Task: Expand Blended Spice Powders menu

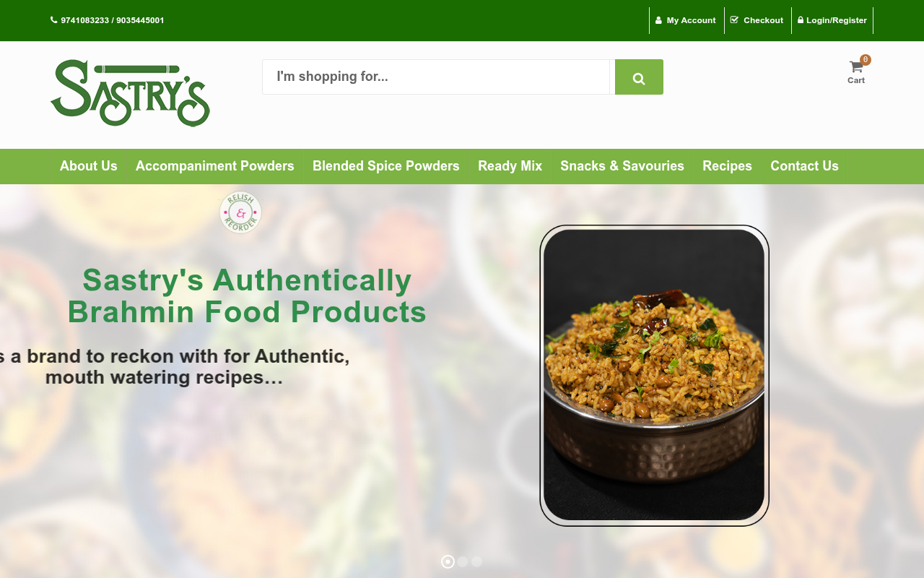Action: pos(386,166)
